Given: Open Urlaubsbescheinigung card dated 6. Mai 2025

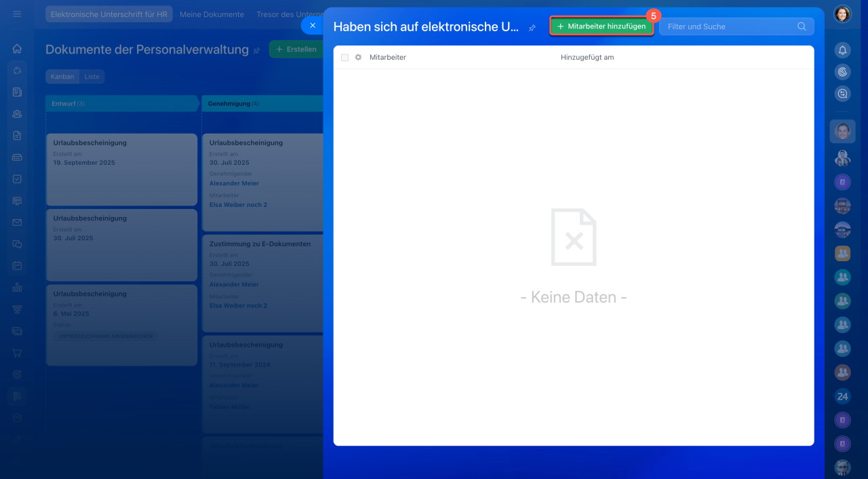Looking at the screenshot, I should click(121, 325).
